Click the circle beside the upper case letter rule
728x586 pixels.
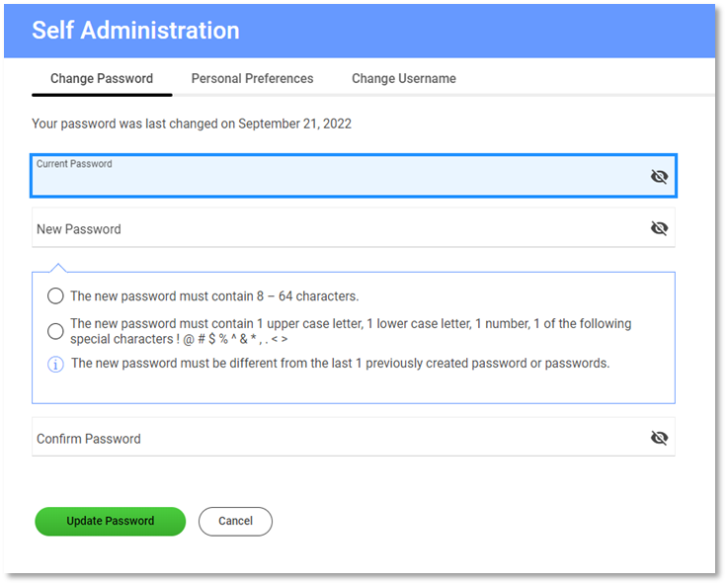[x=55, y=331]
